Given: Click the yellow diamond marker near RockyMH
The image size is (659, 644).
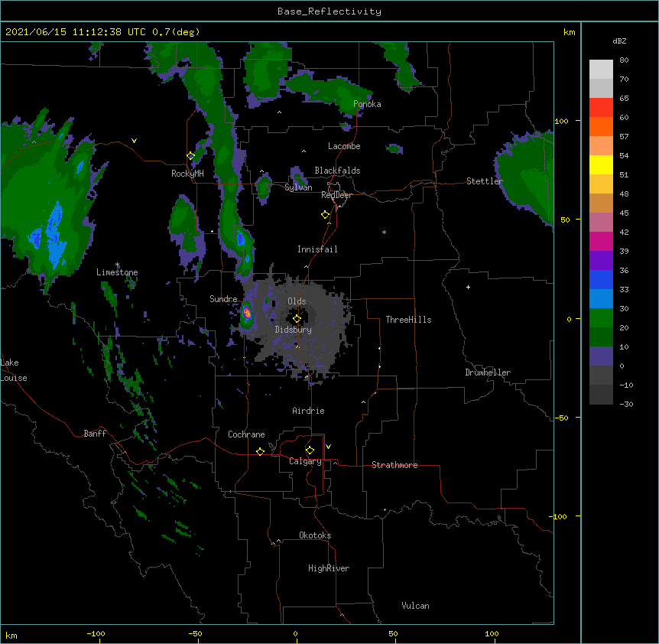Looking at the screenshot, I should pyautogui.click(x=190, y=156).
